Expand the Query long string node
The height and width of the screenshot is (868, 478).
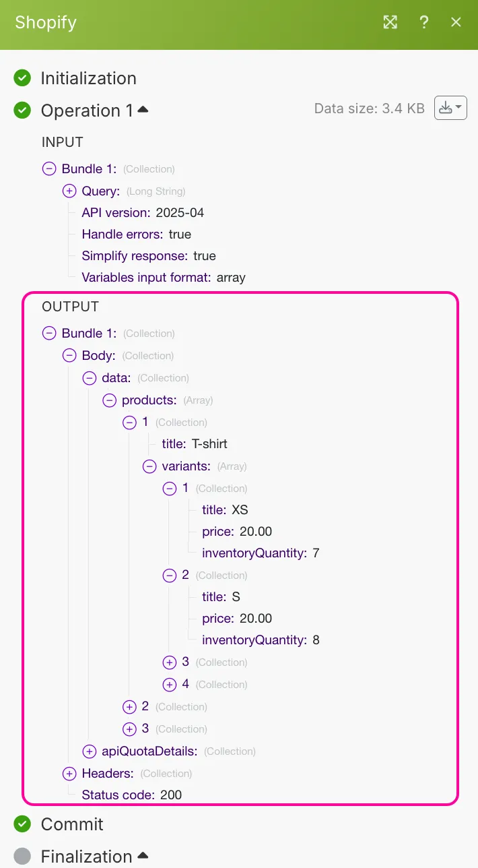[69, 191]
